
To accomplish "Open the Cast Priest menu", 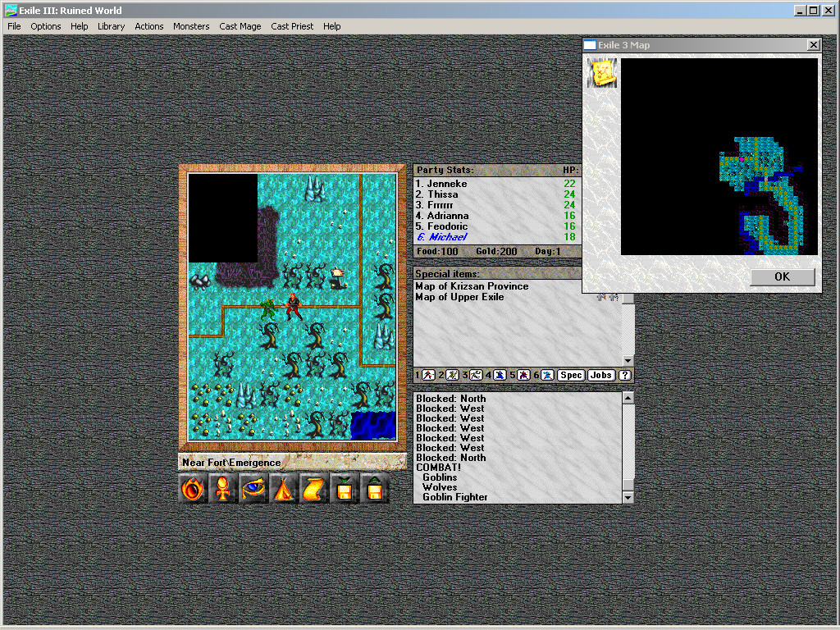I will point(292,26).
